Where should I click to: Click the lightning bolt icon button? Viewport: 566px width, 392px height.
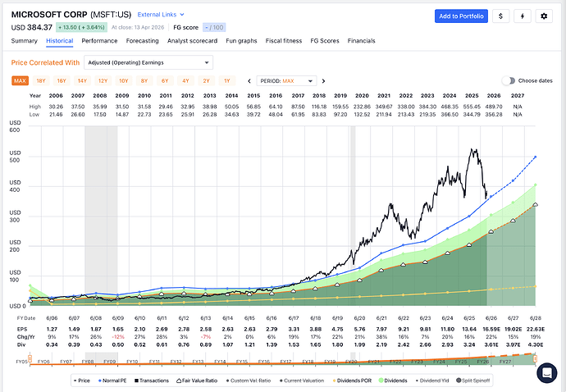pos(522,16)
